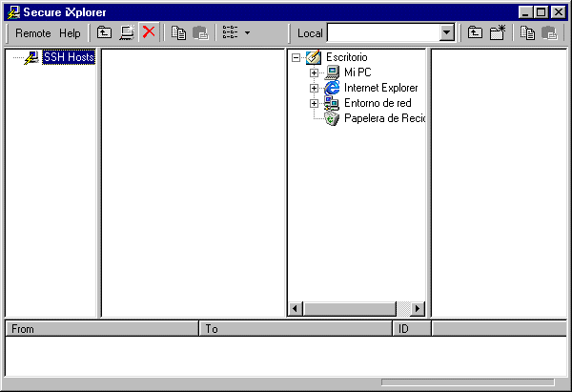Select Escritorio in the local tree
This screenshot has height=392, width=572.
click(347, 57)
